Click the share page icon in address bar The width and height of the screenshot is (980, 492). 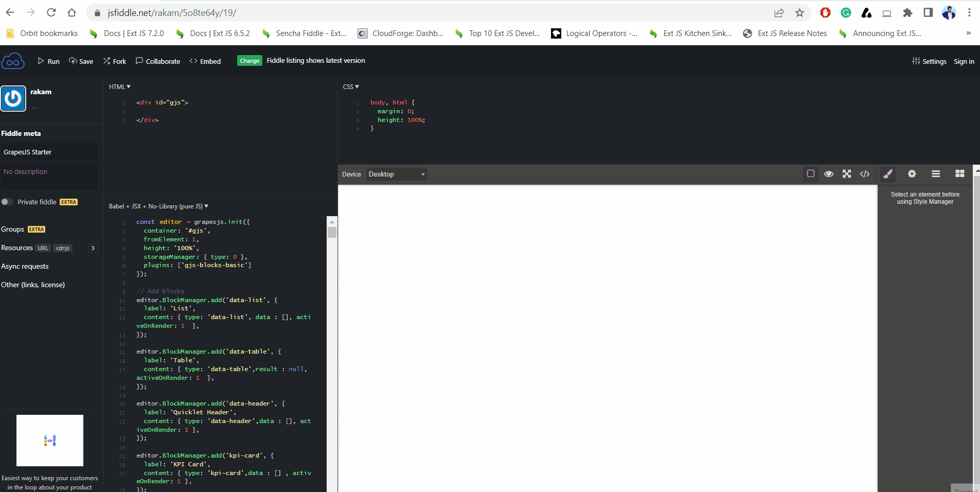(779, 13)
